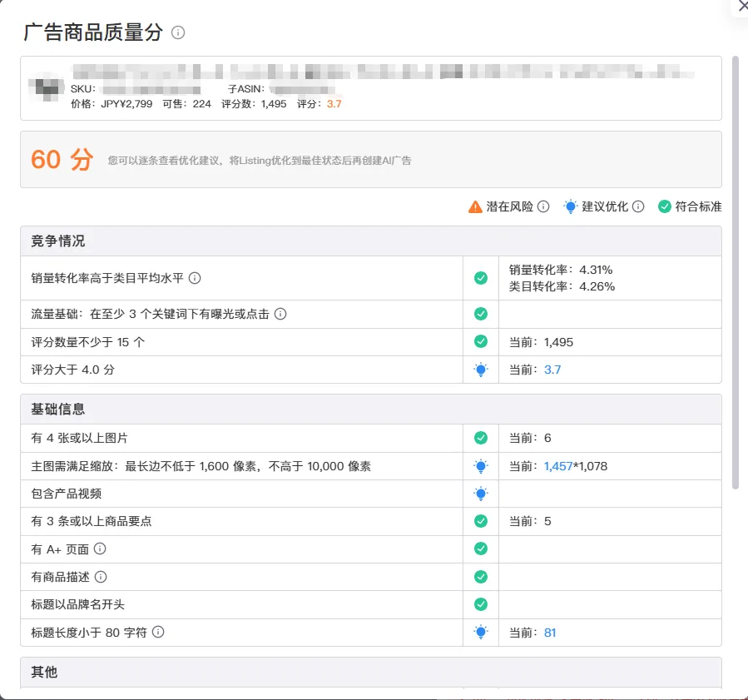Click the green check for 有 4 张或以上图片

[x=481, y=438]
